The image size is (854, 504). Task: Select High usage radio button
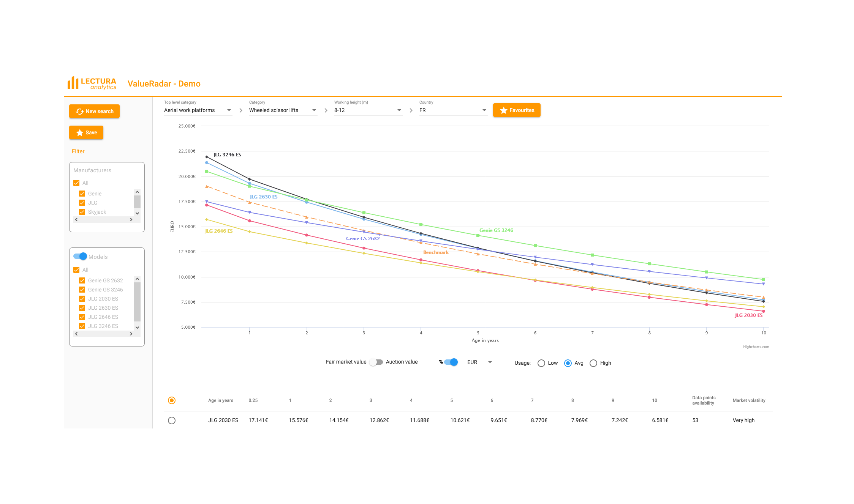593,363
